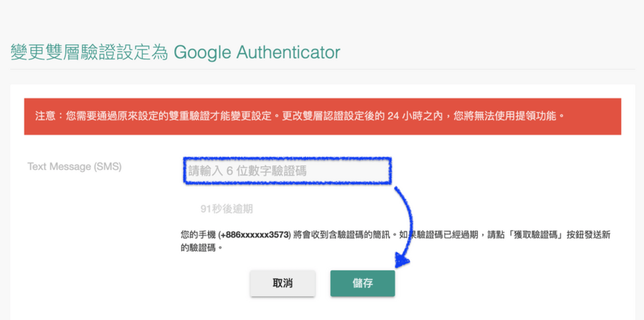Image resolution: width=644 pixels, height=320 pixels.
Task: Click the 您的手機 text before the phone number
Action: coord(198,235)
